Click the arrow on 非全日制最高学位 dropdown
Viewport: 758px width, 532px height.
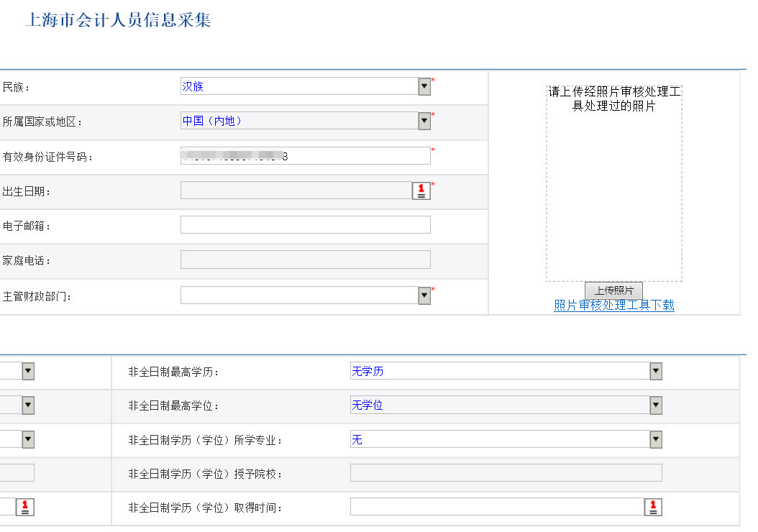pos(654,405)
